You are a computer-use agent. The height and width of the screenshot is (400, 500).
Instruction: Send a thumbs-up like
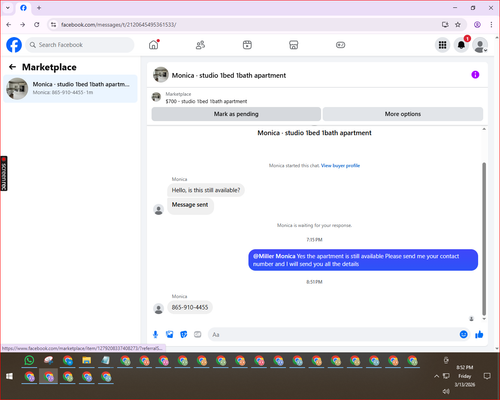(479, 334)
